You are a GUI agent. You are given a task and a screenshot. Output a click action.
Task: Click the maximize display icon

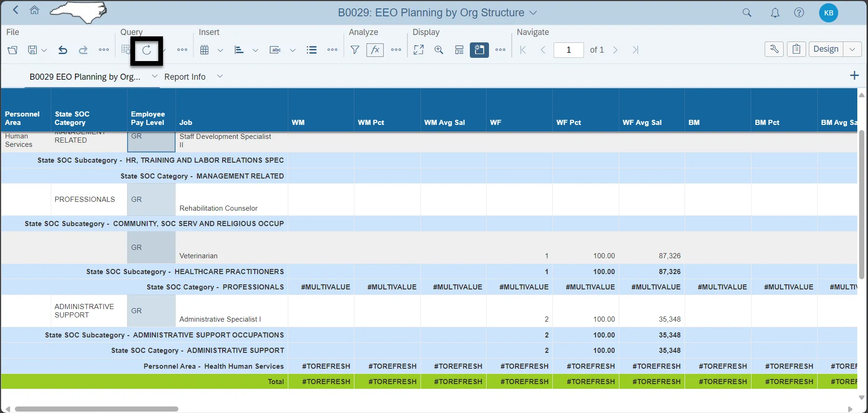click(419, 50)
